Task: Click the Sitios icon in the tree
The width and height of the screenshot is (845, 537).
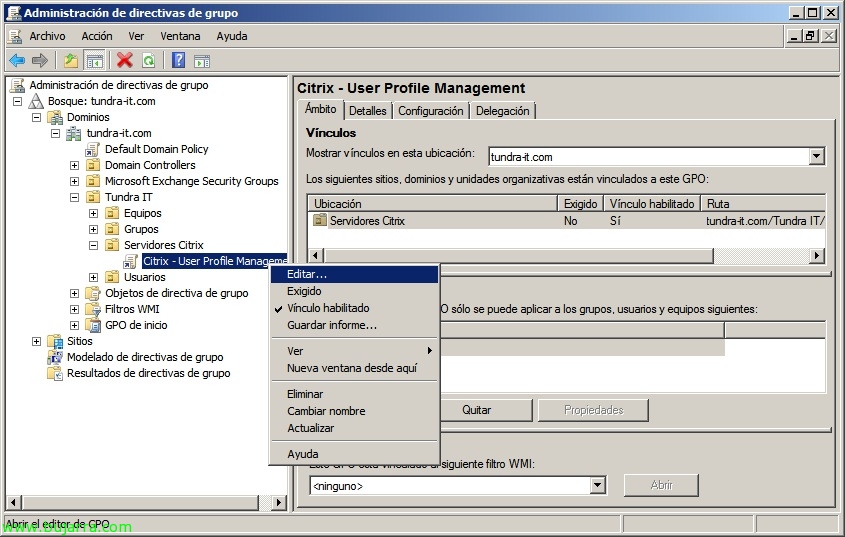Action: [55, 341]
